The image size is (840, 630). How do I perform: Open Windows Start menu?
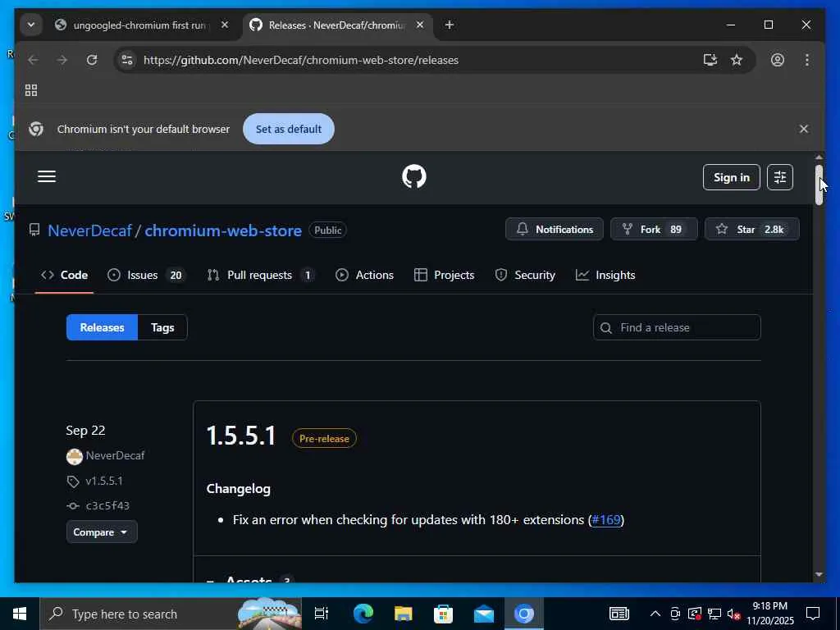coord(20,614)
